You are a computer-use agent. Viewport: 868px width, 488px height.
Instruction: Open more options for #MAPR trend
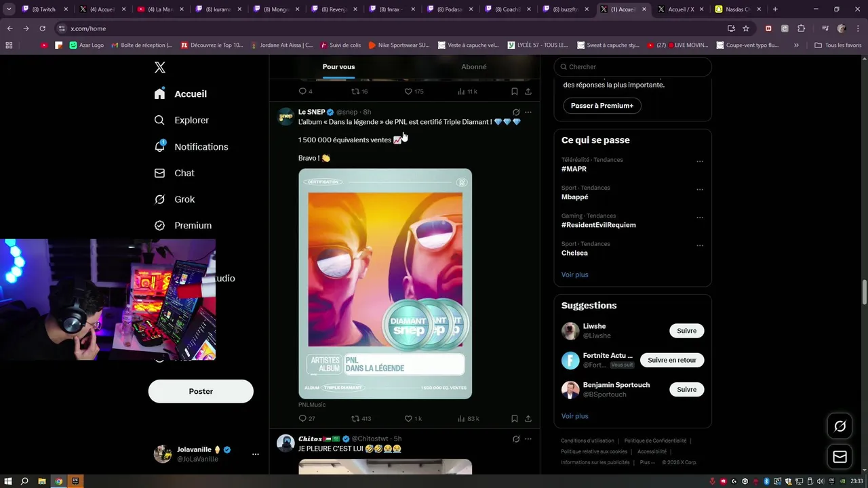pyautogui.click(x=700, y=161)
